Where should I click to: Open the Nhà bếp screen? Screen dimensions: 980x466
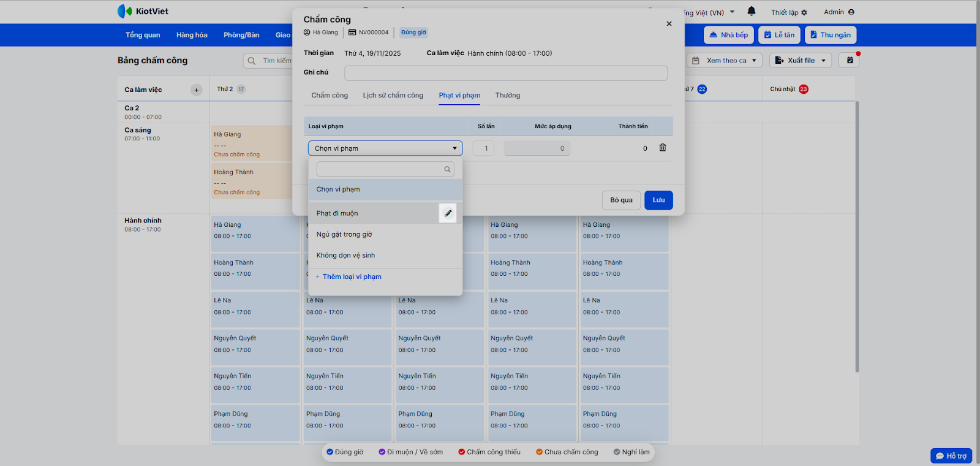(x=728, y=35)
